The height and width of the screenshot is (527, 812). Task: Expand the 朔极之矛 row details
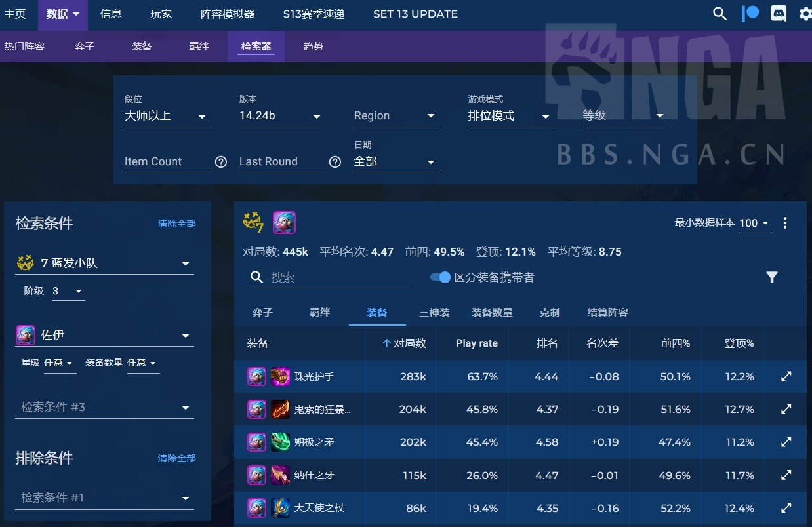[786, 442]
